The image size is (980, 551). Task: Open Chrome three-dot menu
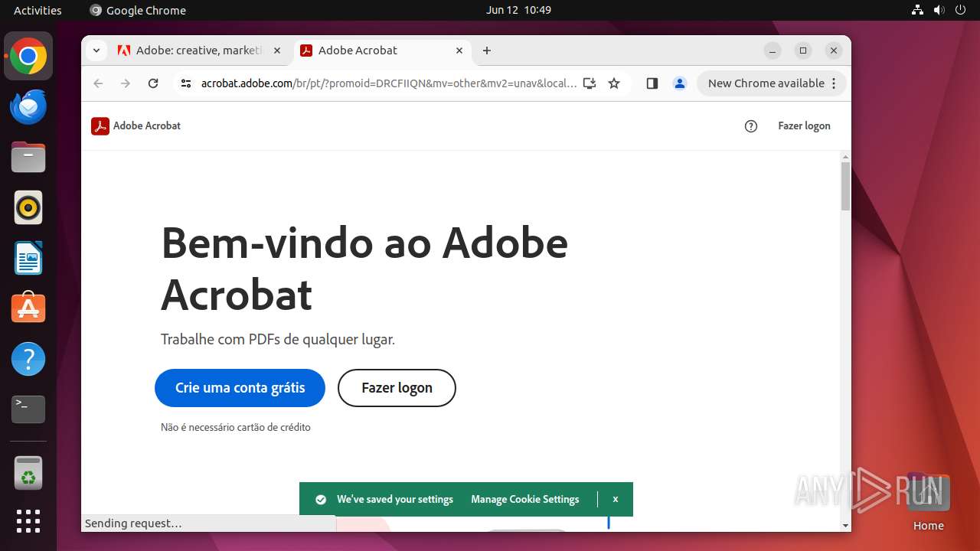pos(835,83)
